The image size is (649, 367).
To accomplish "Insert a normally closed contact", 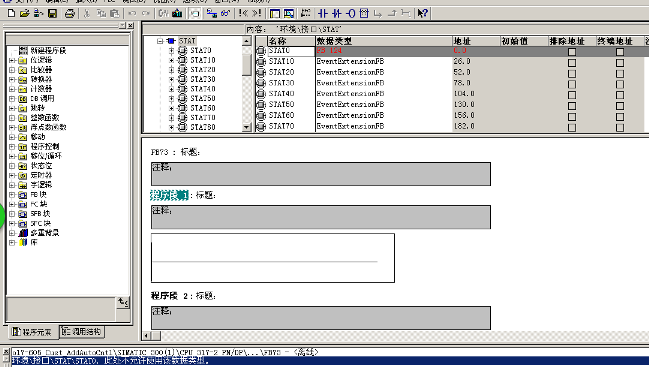I will pyautogui.click(x=337, y=14).
